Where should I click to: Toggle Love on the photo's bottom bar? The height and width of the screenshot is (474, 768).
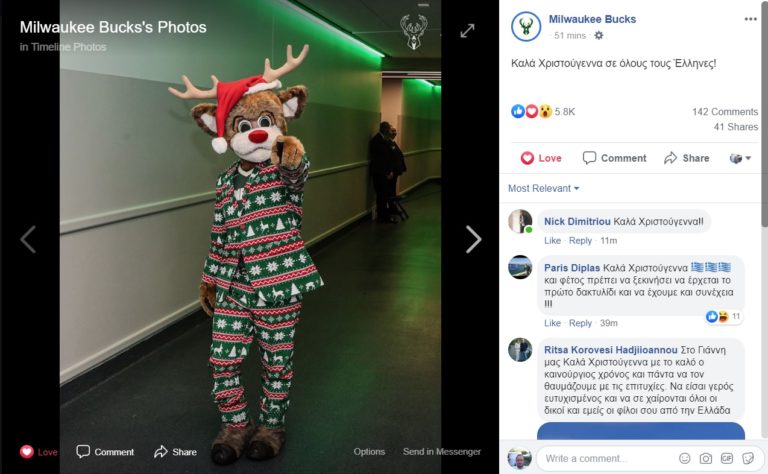[x=39, y=452]
